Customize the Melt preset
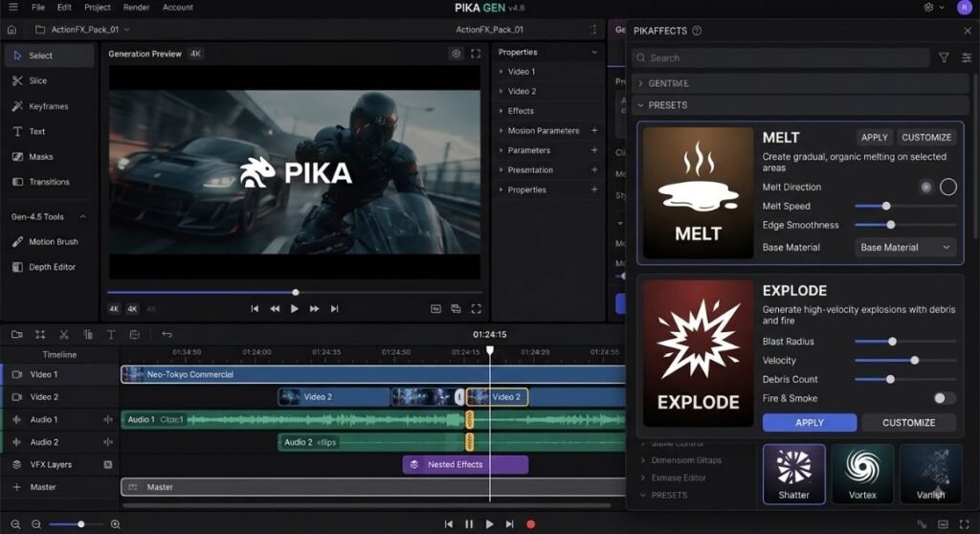Image resolution: width=980 pixels, height=534 pixels. point(926,138)
